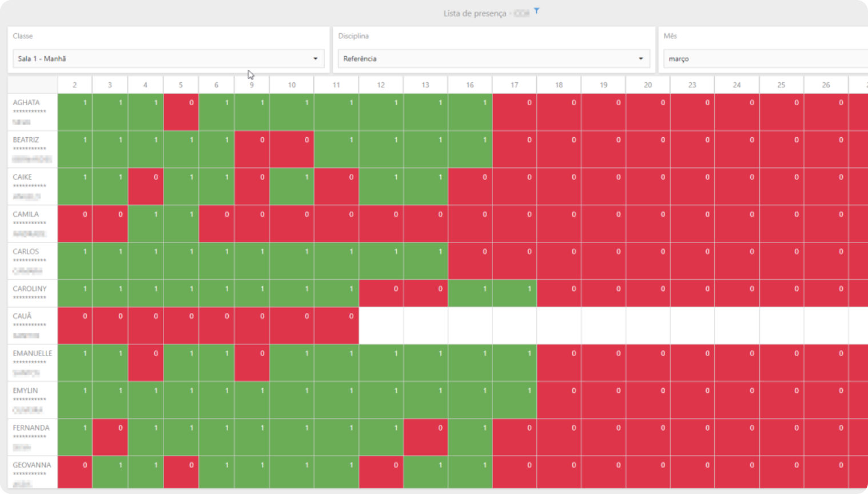Expand the Disciplina dropdown showing Referência
The height and width of the screenshot is (494, 868).
(x=493, y=58)
